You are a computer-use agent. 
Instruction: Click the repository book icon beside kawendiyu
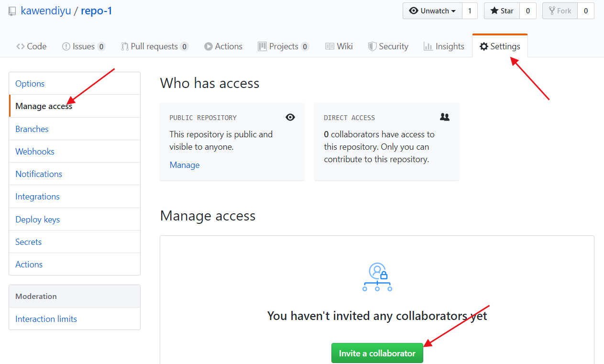12,11
